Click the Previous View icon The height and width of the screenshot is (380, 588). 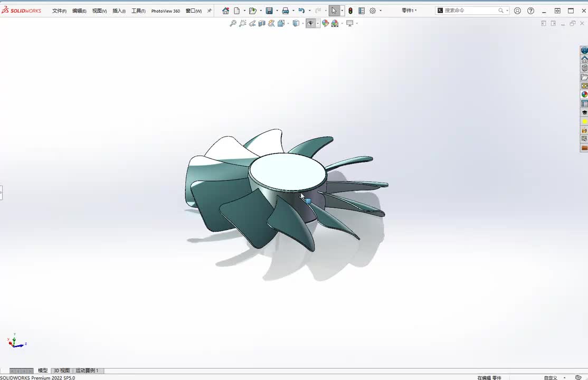click(x=252, y=23)
